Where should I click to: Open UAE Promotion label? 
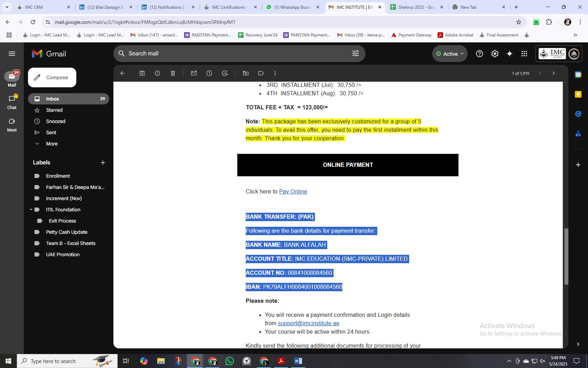coord(63,254)
